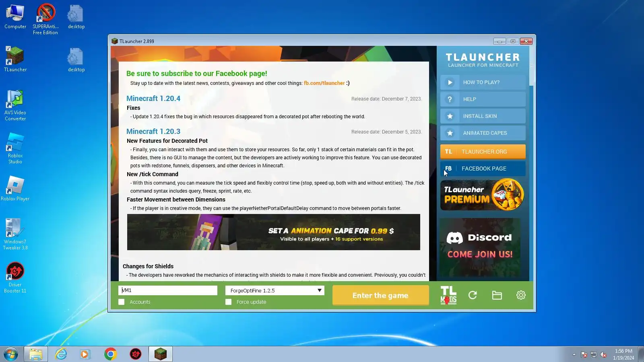The image size is (644, 362).
Task: Open the TL Mods icon
Action: click(448, 295)
